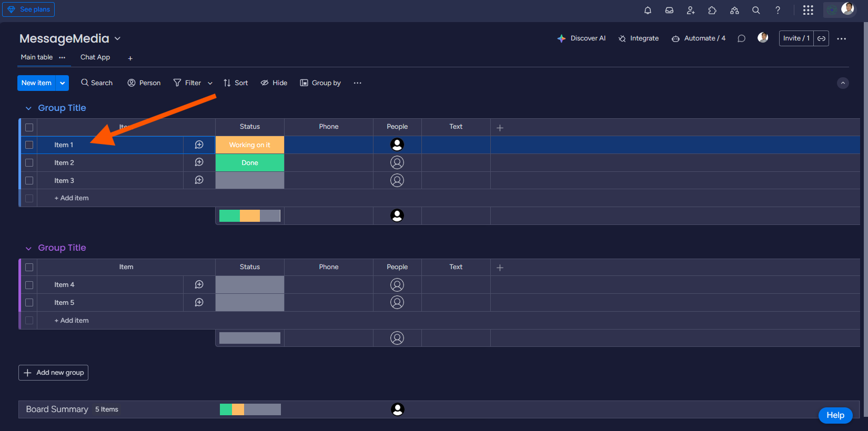Image resolution: width=868 pixels, height=431 pixels.
Task: Click the See plans button
Action: [x=28, y=9]
